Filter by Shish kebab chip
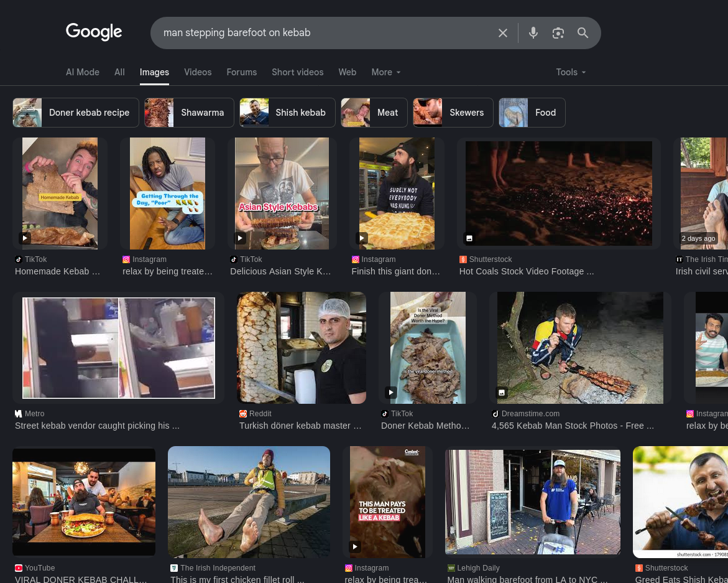 287,113
